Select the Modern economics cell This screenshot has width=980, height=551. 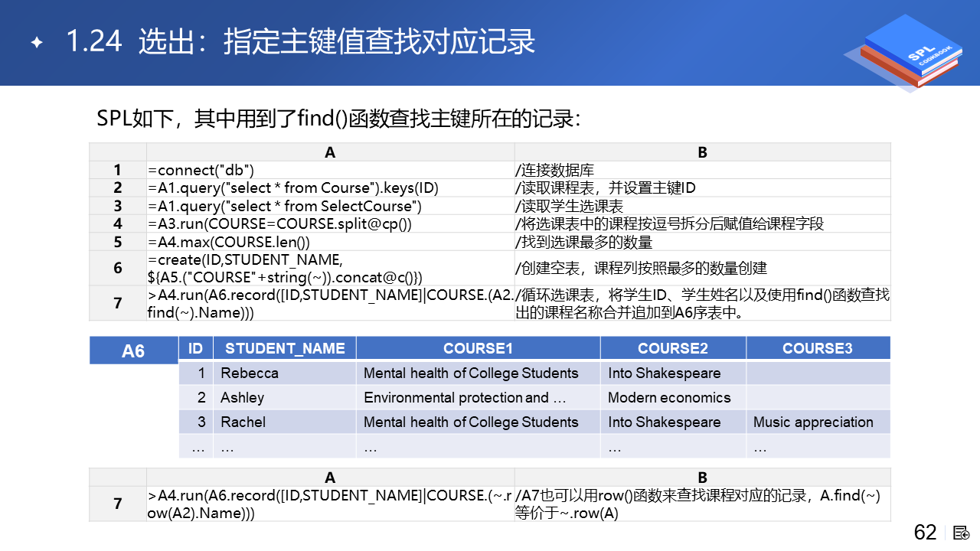click(672, 398)
